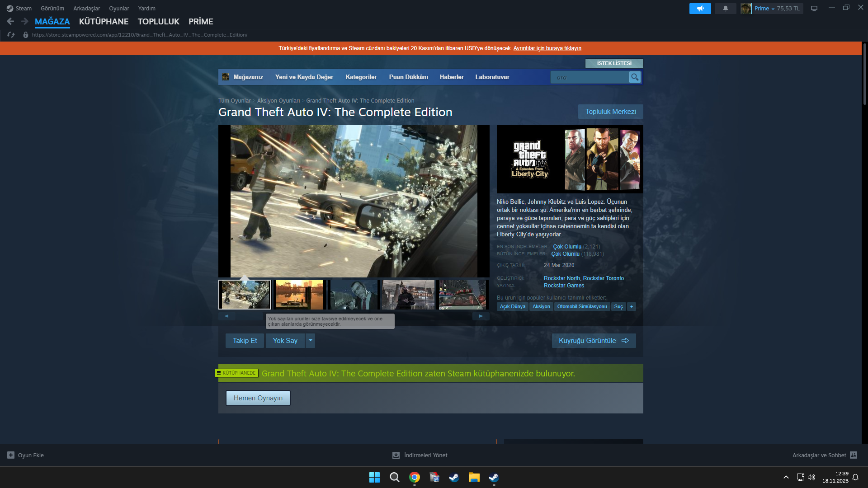Reload the store page
Viewport: 868px width, 488px height.
tap(11, 35)
